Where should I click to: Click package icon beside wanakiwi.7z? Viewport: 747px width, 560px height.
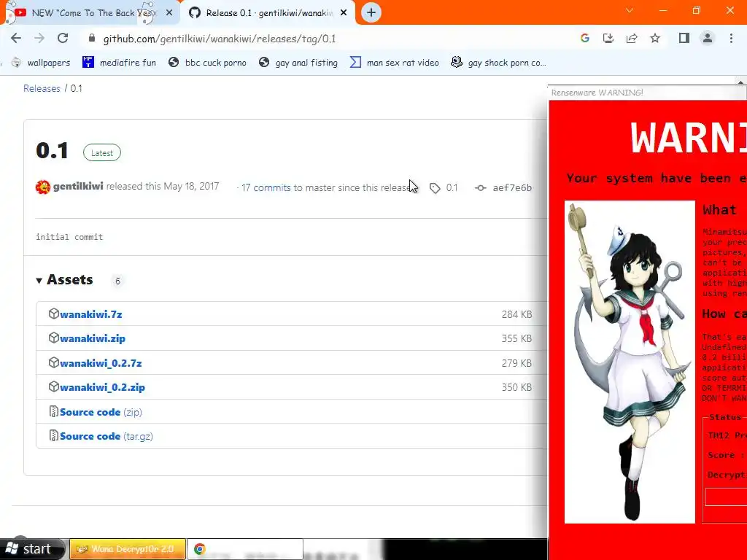[53, 314]
